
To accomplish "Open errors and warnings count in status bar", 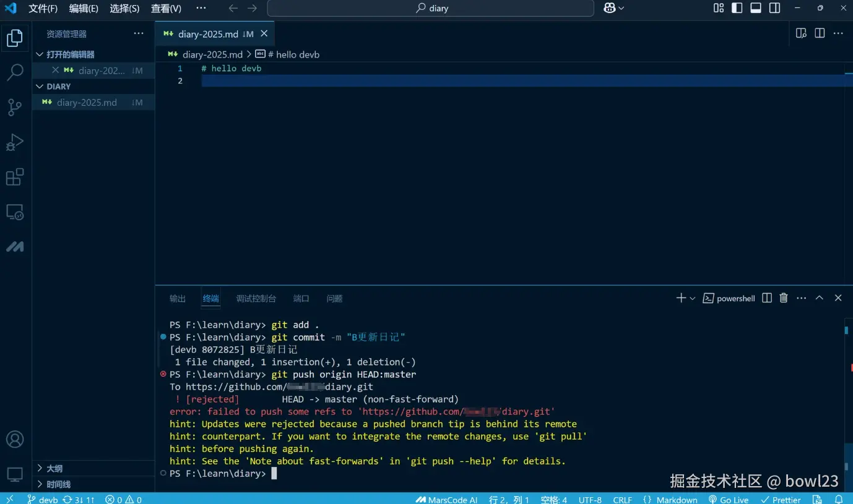I will [123, 499].
